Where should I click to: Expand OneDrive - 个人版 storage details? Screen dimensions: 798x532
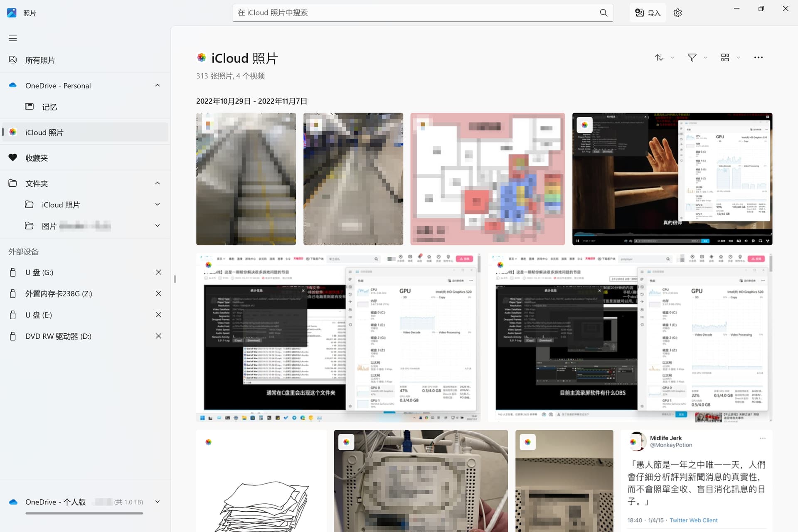click(158, 502)
